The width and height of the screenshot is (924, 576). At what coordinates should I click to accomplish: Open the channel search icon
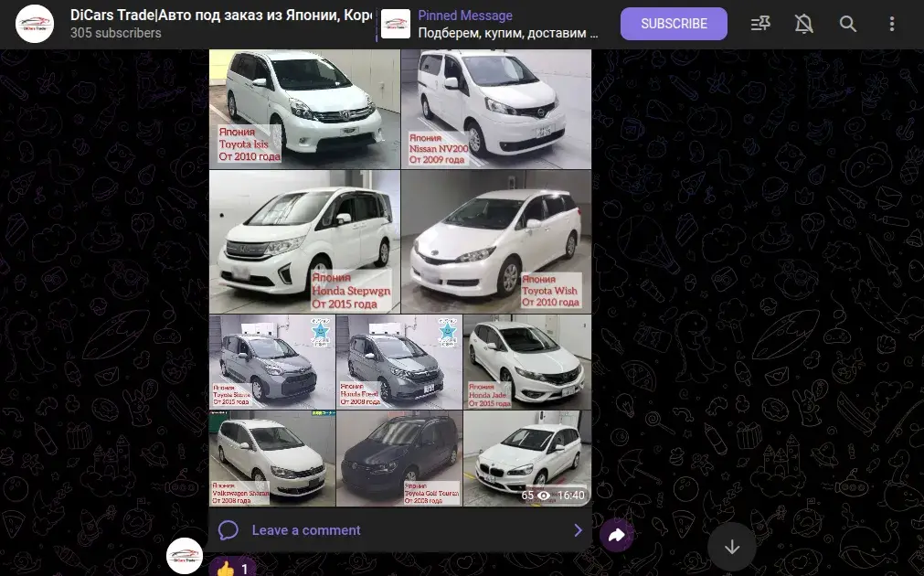click(x=847, y=24)
